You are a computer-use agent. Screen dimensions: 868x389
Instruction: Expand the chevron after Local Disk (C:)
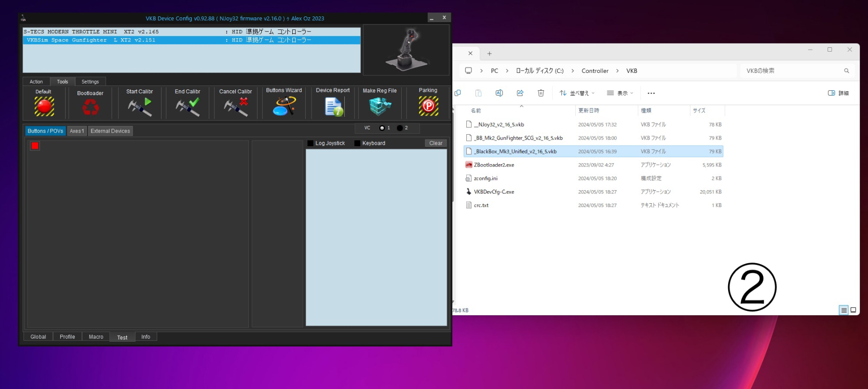click(x=572, y=71)
